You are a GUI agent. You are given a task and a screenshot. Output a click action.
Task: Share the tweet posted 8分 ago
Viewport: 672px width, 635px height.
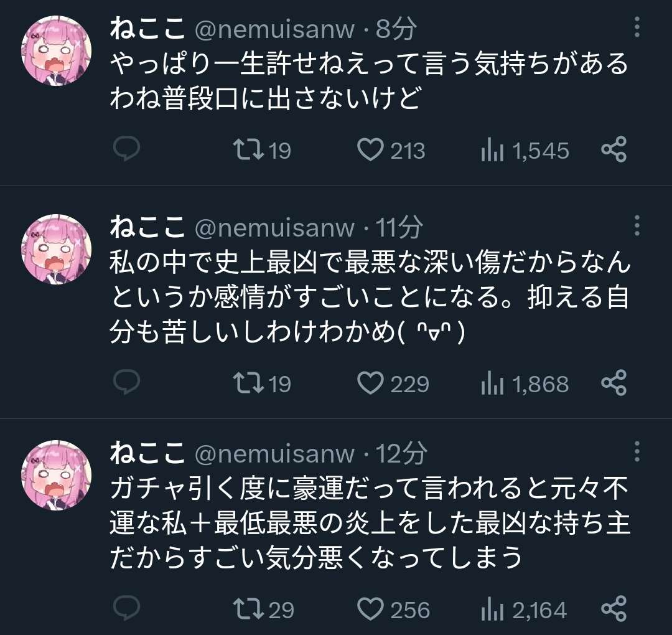(614, 150)
